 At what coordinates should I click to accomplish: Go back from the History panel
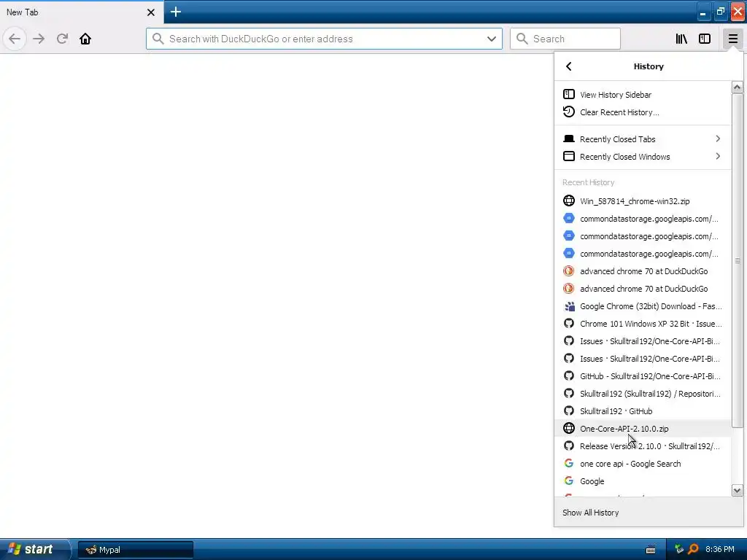pyautogui.click(x=568, y=66)
